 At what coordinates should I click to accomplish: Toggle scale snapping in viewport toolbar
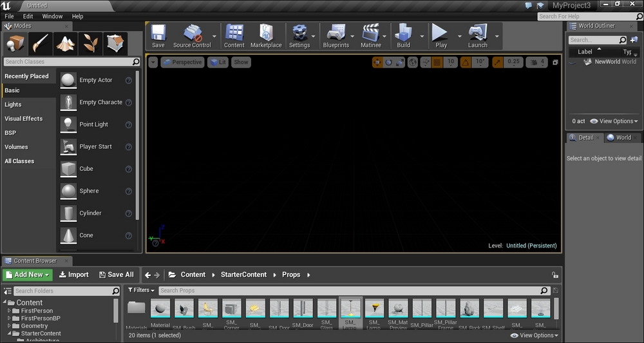(498, 62)
